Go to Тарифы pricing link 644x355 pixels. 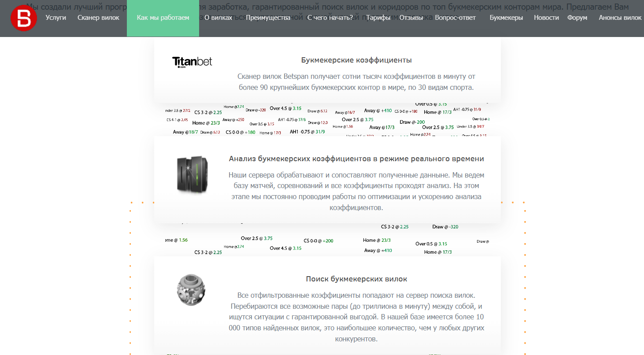point(378,18)
